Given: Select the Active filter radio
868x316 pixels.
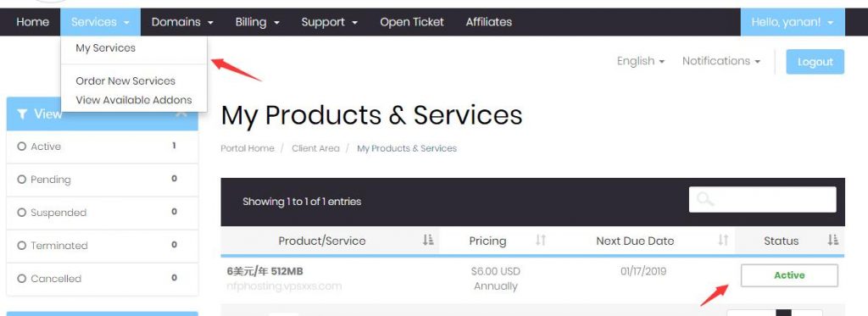Looking at the screenshot, I should pos(21,147).
